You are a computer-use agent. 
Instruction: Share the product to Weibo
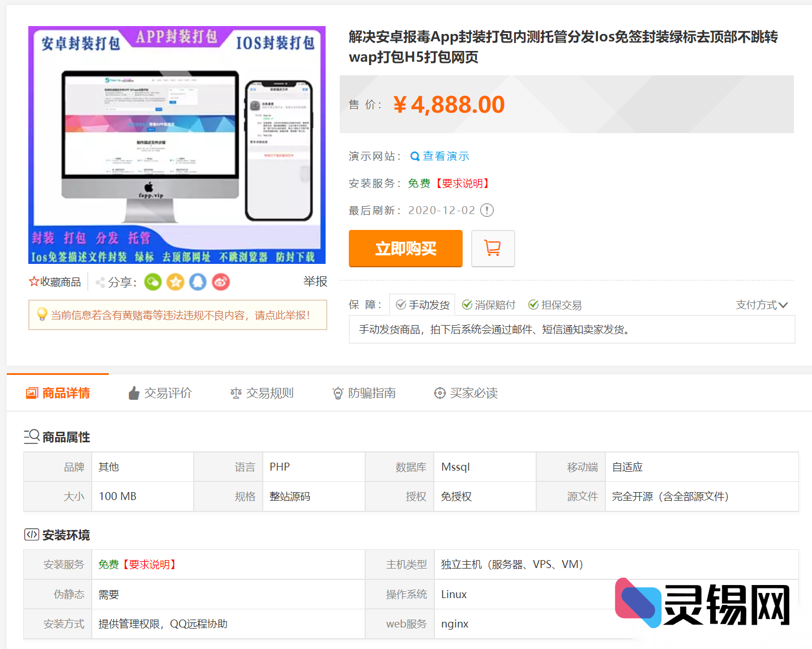pyautogui.click(x=221, y=281)
